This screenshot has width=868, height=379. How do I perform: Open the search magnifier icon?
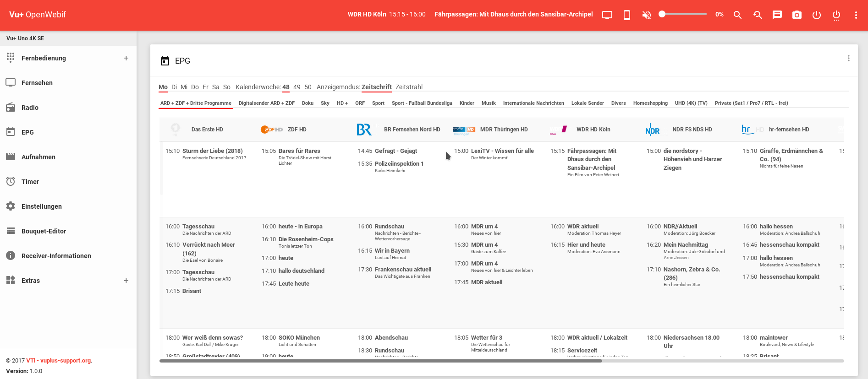coord(737,15)
